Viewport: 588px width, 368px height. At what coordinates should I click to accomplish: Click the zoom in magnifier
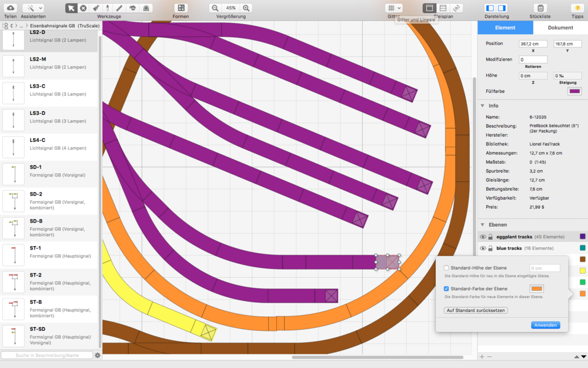coord(246,8)
